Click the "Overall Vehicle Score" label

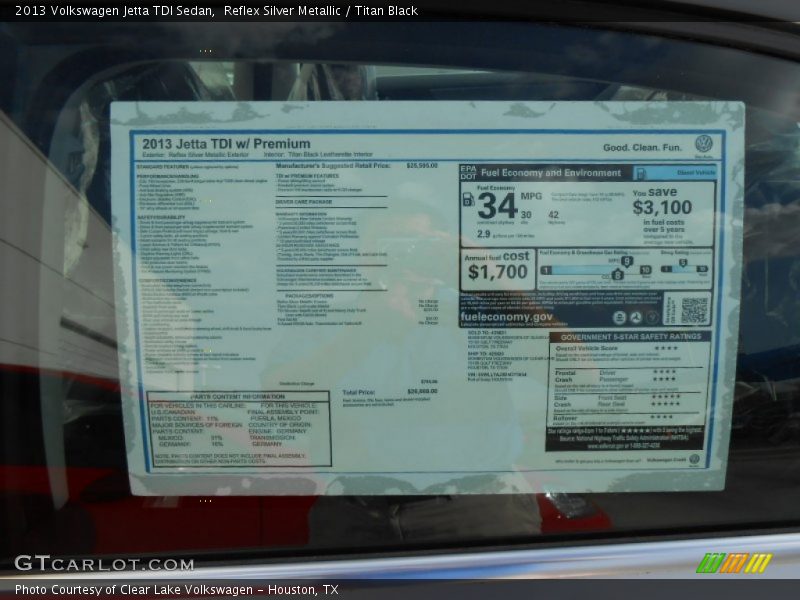pos(586,348)
